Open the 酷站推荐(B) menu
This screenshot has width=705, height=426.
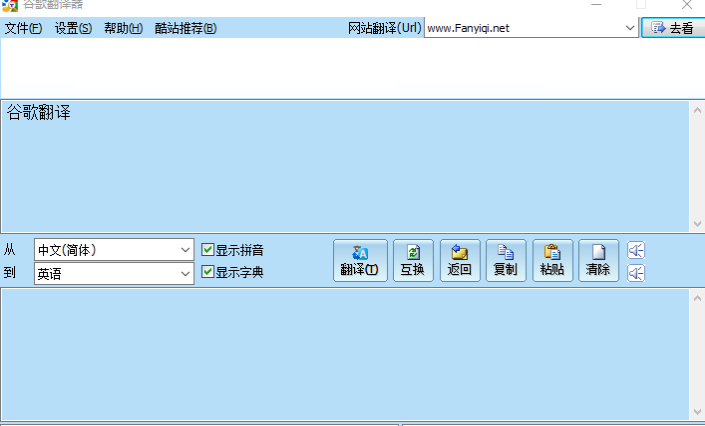(x=186, y=28)
